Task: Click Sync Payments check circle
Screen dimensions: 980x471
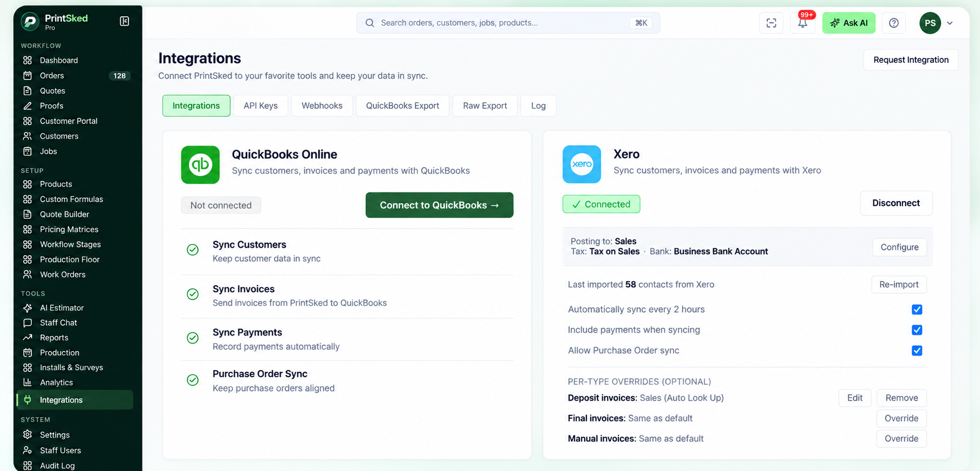Action: pyautogui.click(x=193, y=338)
